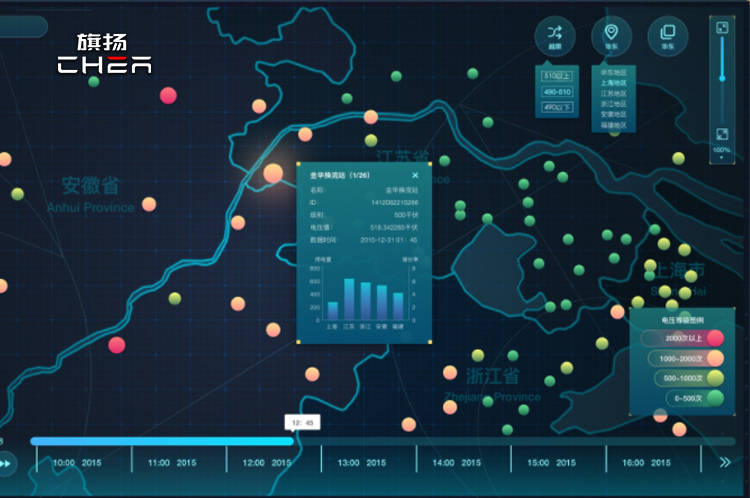Click the large glowing orange station marker
The image size is (750, 498).
click(x=273, y=173)
